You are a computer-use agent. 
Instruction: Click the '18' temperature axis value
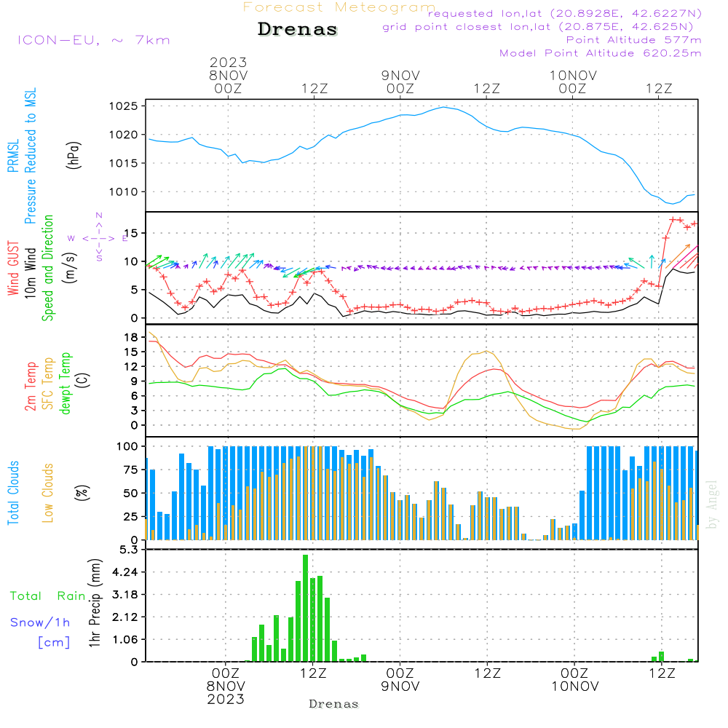[x=131, y=338]
